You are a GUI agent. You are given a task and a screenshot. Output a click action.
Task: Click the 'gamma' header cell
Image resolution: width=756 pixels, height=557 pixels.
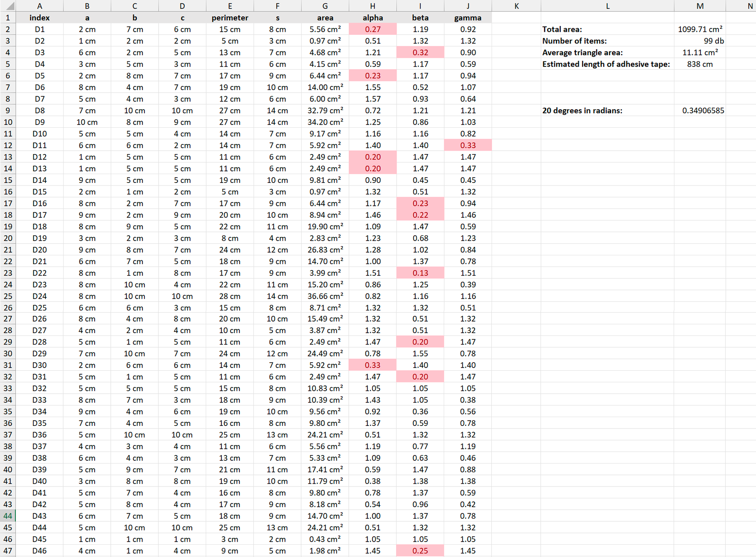pyautogui.click(x=468, y=18)
